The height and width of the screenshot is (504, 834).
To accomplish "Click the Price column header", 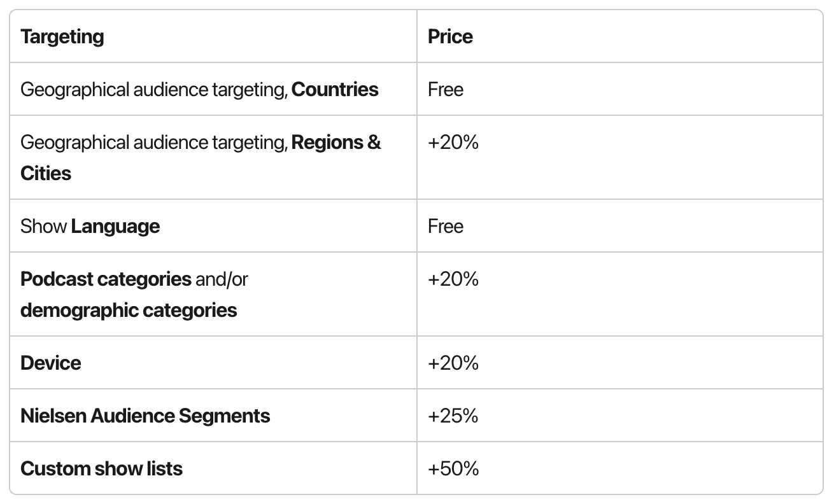I will (x=450, y=36).
